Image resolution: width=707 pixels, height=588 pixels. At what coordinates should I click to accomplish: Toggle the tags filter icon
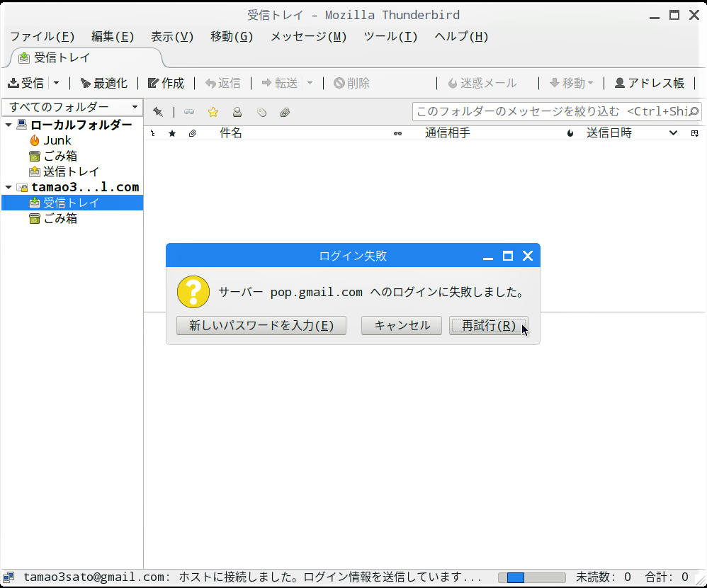(261, 112)
